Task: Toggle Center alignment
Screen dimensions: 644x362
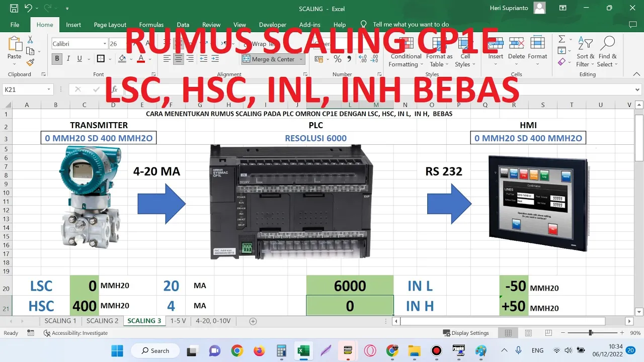Action: pos(178,59)
